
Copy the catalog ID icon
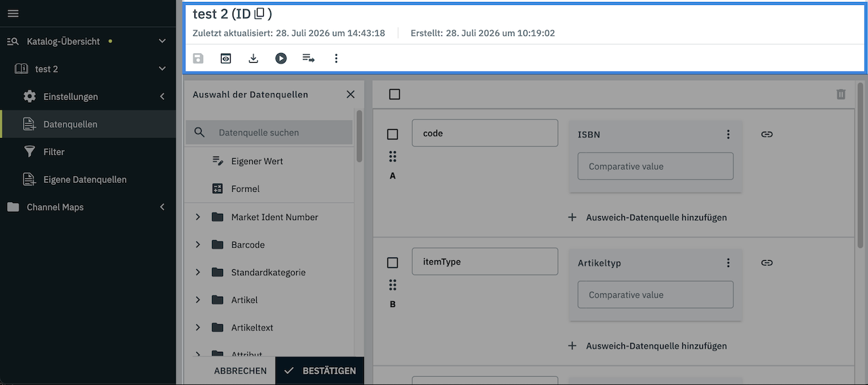[x=260, y=14]
